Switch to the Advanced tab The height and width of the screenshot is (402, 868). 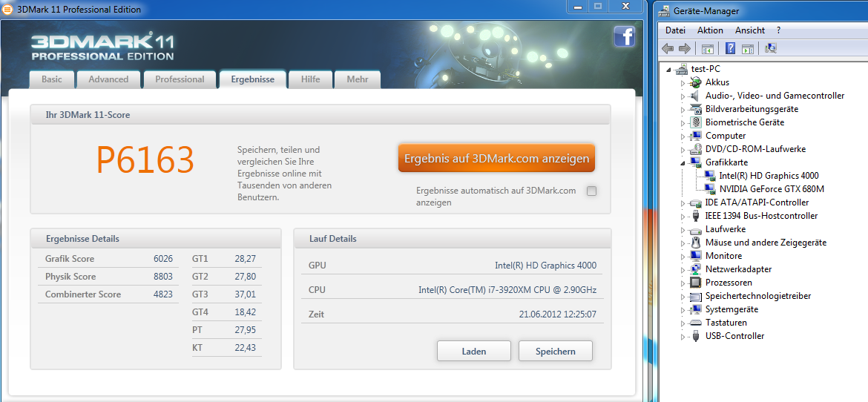click(x=108, y=79)
